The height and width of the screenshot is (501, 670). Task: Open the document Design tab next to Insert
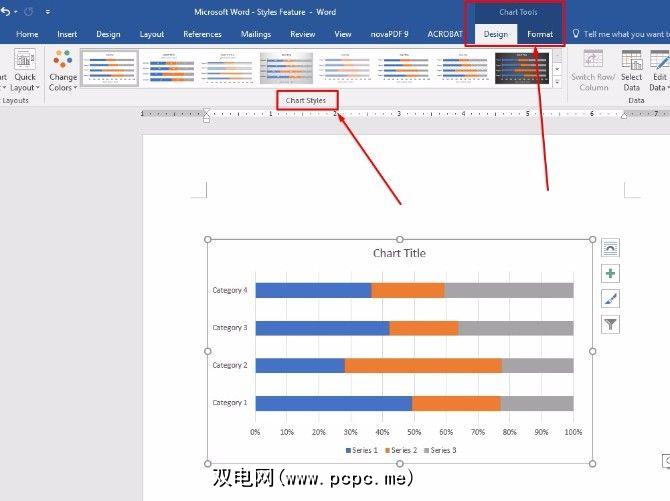point(108,34)
